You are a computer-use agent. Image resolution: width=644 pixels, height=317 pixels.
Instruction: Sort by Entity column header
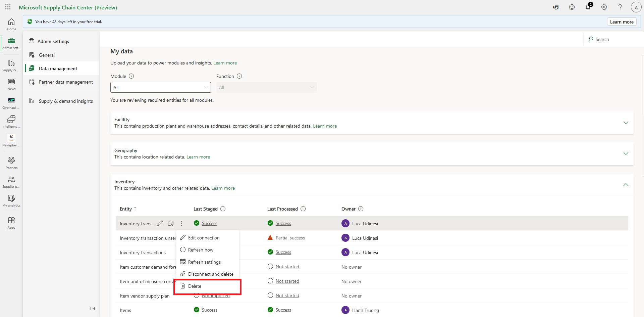pyautogui.click(x=128, y=209)
